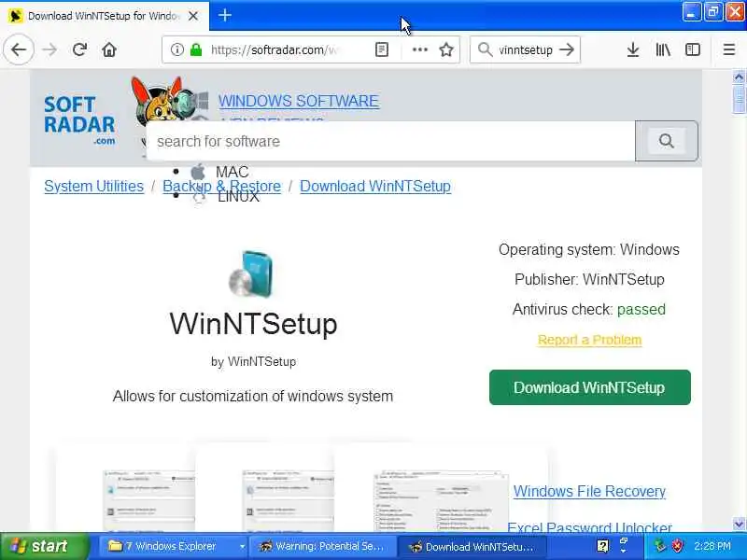Show site information icon in address bar
The height and width of the screenshot is (560, 747).
click(x=176, y=49)
